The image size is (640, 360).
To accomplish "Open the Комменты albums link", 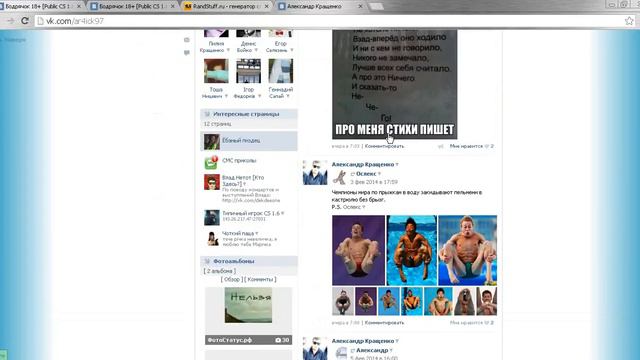I will [260, 279].
